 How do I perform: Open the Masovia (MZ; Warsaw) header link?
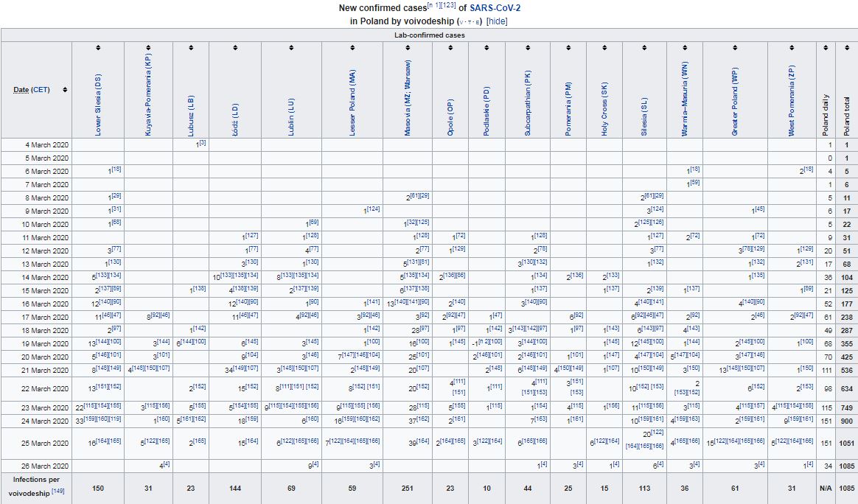[408, 98]
